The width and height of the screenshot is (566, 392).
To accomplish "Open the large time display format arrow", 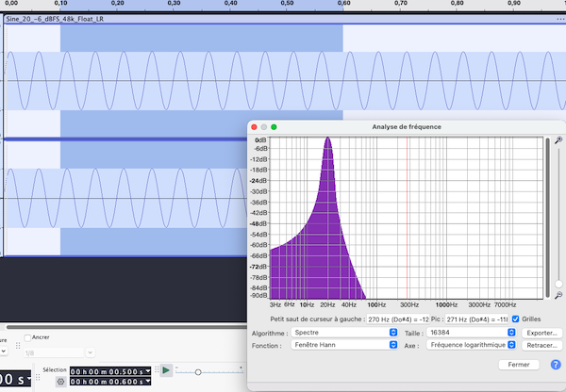I will 28,378.
